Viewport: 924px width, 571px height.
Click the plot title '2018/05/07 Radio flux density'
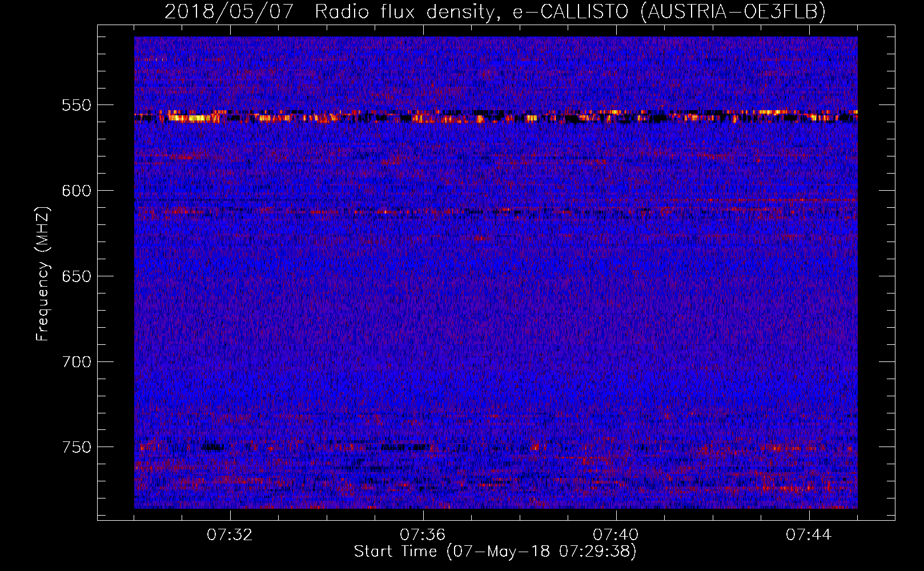331,11
